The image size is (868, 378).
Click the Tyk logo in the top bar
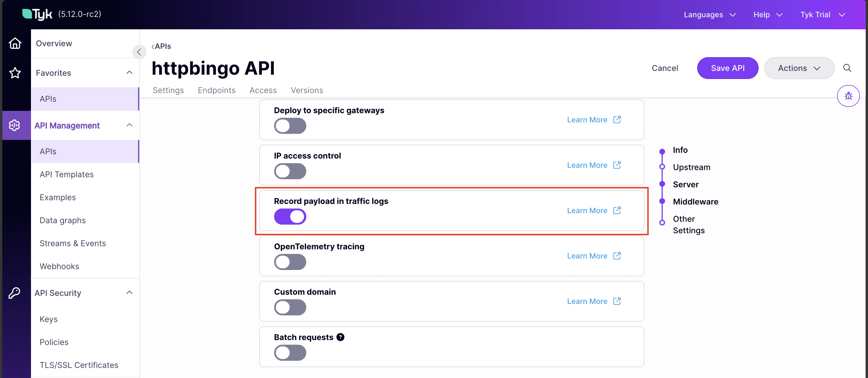click(37, 14)
